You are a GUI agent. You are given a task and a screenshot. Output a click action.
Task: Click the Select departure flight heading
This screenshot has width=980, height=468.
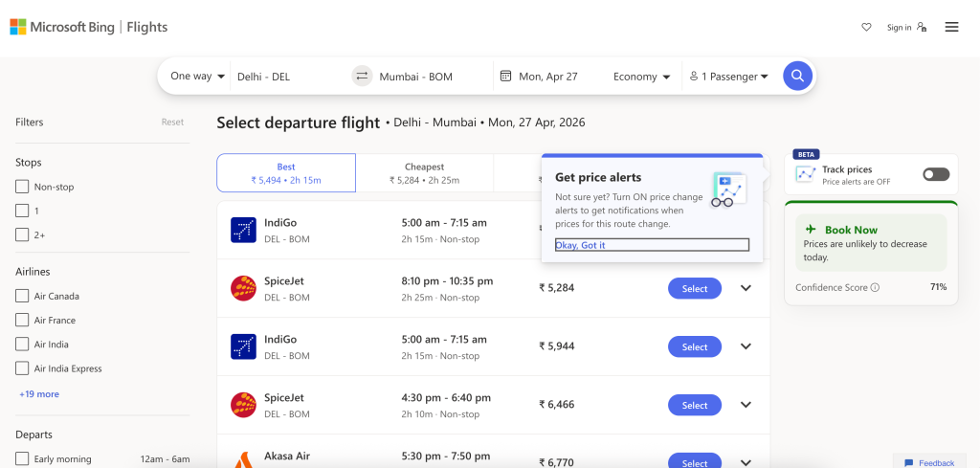click(299, 123)
